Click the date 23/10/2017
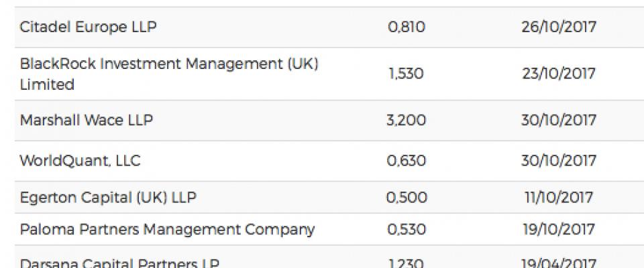 point(559,74)
